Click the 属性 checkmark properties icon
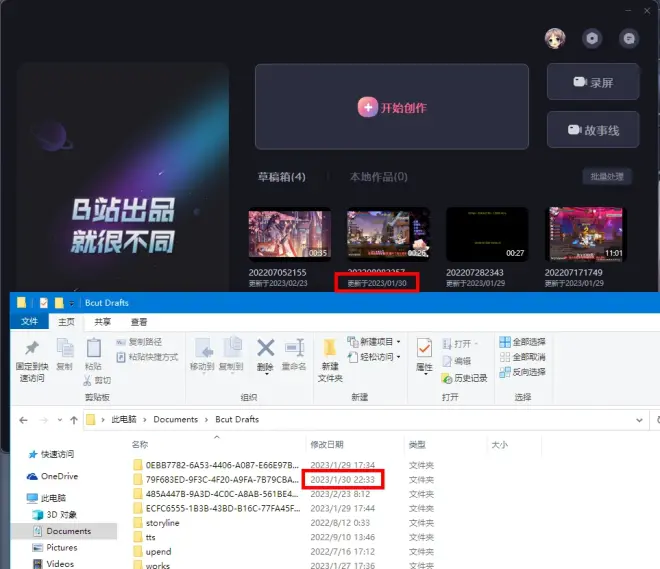660x569 pixels. pos(424,348)
